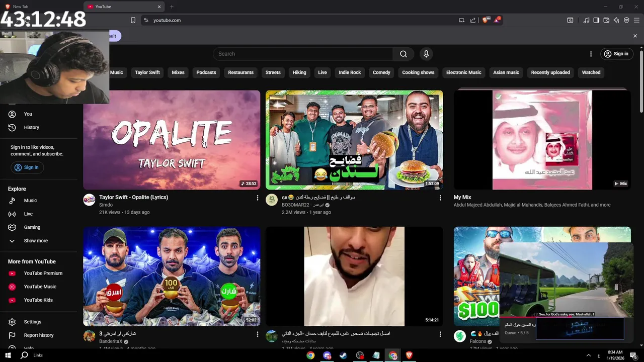Open options menu for BO3OMAR22 video
Screen dimensions: 644x362
(x=440, y=198)
